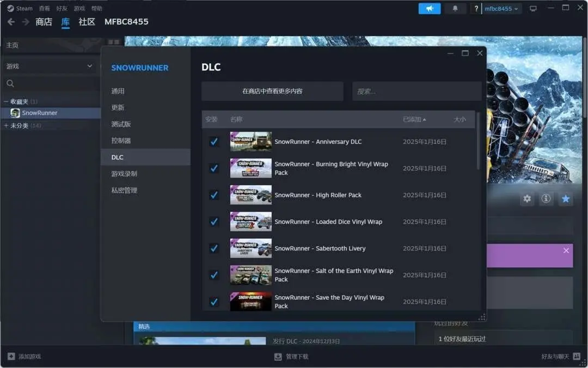Click the question mark help icon
This screenshot has width=588, height=368.
pyautogui.click(x=476, y=8)
